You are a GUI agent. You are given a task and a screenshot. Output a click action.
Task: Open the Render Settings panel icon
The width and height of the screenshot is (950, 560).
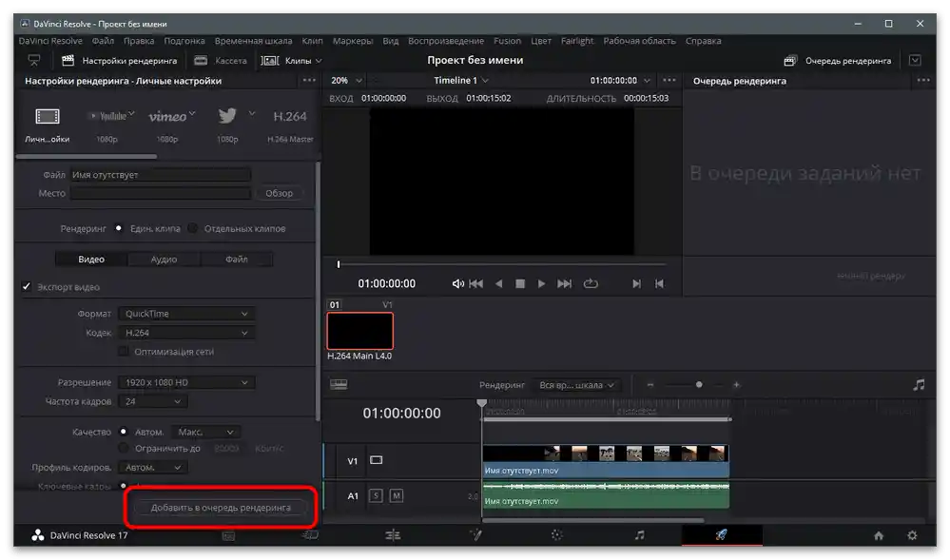click(68, 61)
